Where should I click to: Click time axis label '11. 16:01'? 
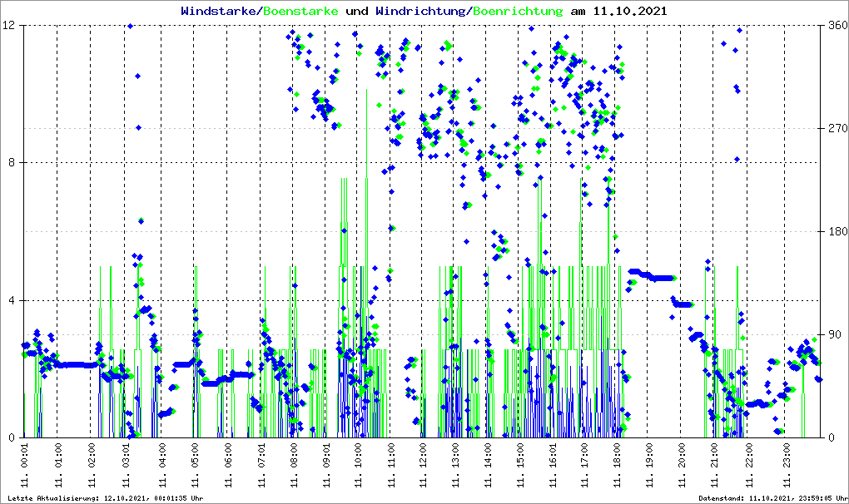coord(552,465)
